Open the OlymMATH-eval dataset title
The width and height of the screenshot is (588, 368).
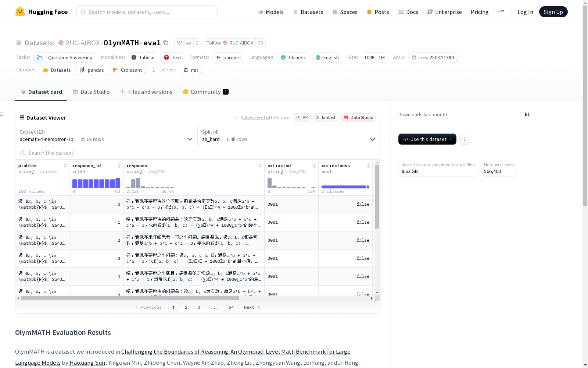(132, 43)
